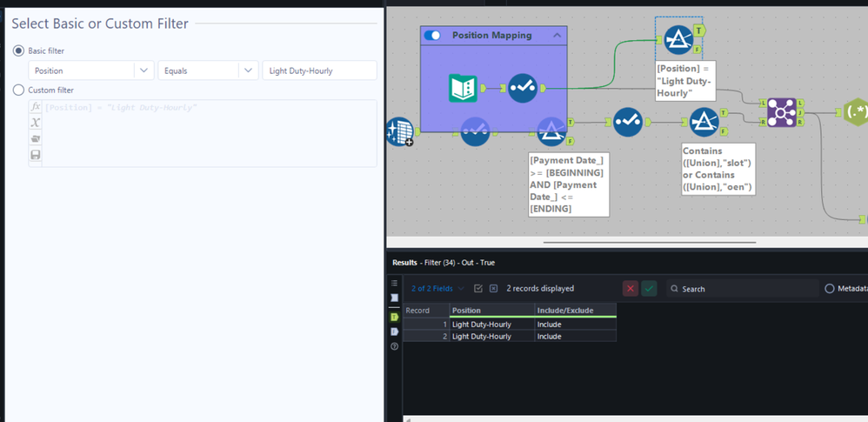The height and width of the screenshot is (422, 868).
Task: Select the Custom filter radio button
Action: [18, 90]
